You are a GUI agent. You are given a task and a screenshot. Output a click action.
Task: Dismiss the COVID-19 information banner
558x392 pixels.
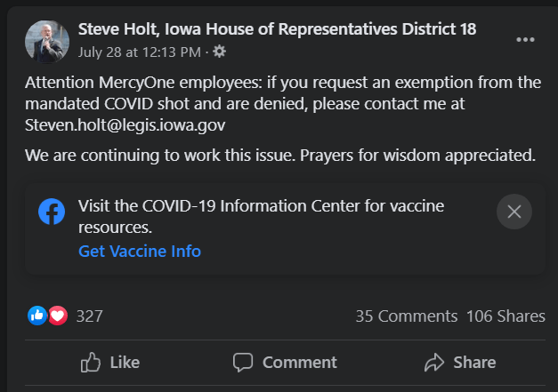click(x=514, y=212)
